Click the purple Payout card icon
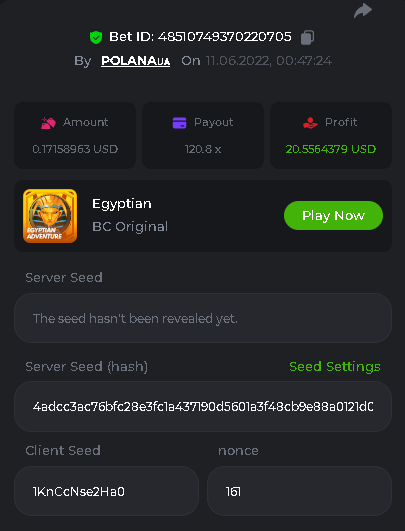The height and width of the screenshot is (531, 405). pyautogui.click(x=179, y=123)
